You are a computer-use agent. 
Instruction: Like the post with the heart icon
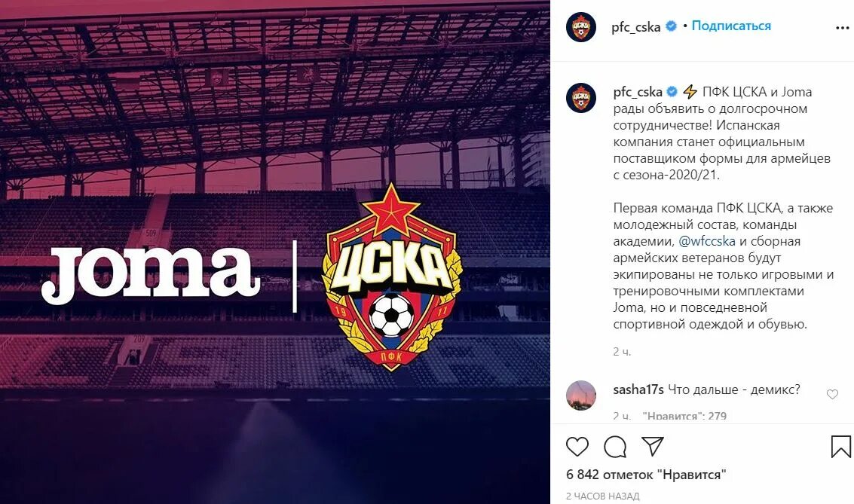pyautogui.click(x=577, y=447)
